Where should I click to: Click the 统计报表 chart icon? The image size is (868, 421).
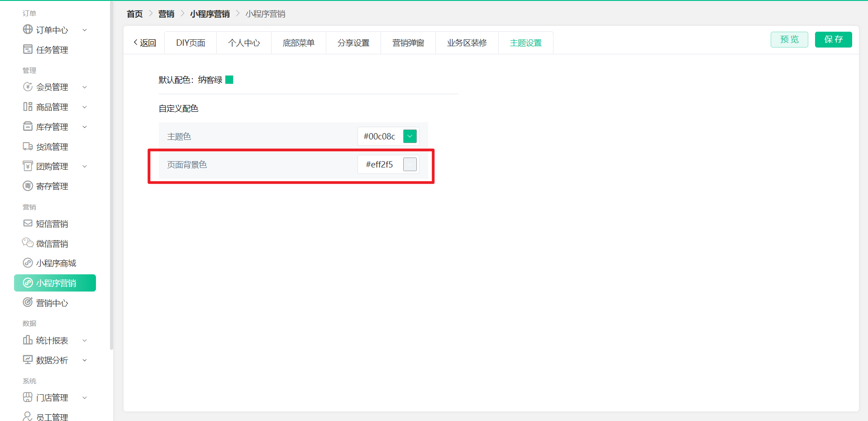coord(28,340)
